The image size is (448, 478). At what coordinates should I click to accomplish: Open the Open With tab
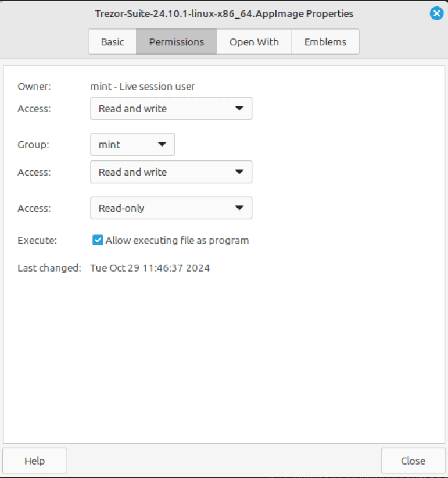pyautogui.click(x=255, y=42)
